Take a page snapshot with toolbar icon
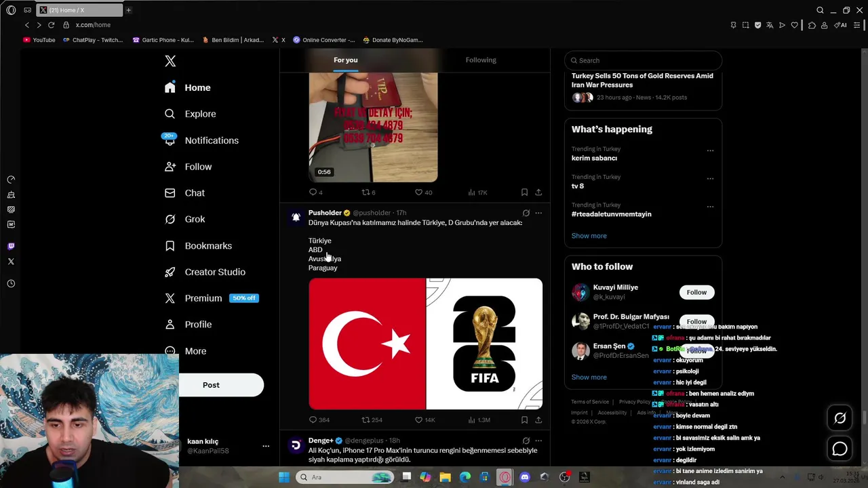Screen dimensions: 868x488 click(x=745, y=25)
